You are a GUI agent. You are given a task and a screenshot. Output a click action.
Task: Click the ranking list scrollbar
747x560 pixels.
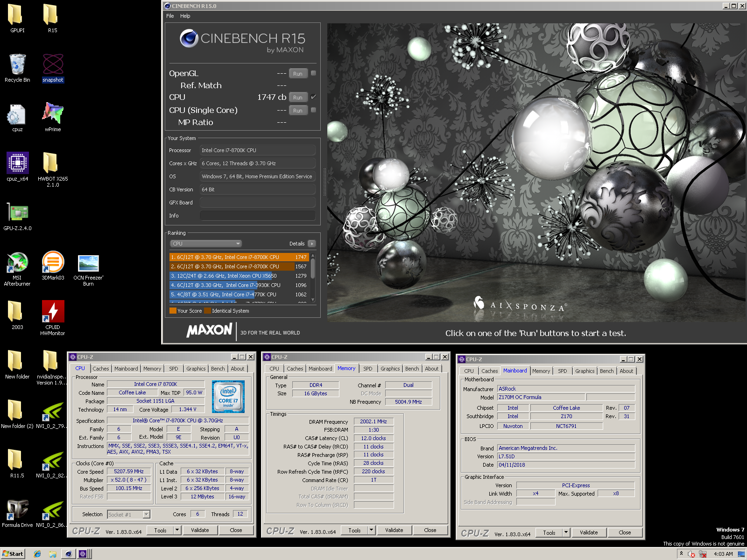313,278
